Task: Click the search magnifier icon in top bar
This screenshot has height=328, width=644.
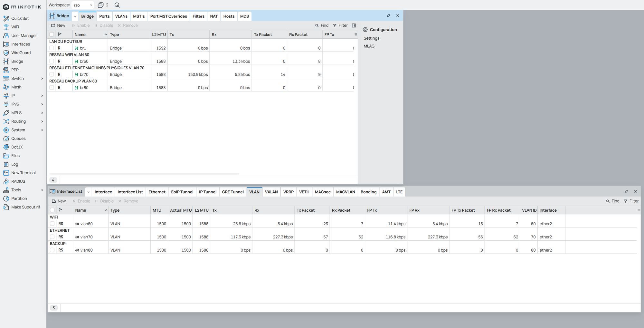Action: (117, 5)
